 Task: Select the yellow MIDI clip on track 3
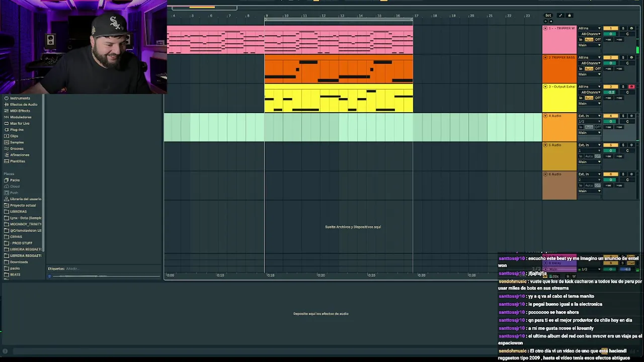[339, 98]
